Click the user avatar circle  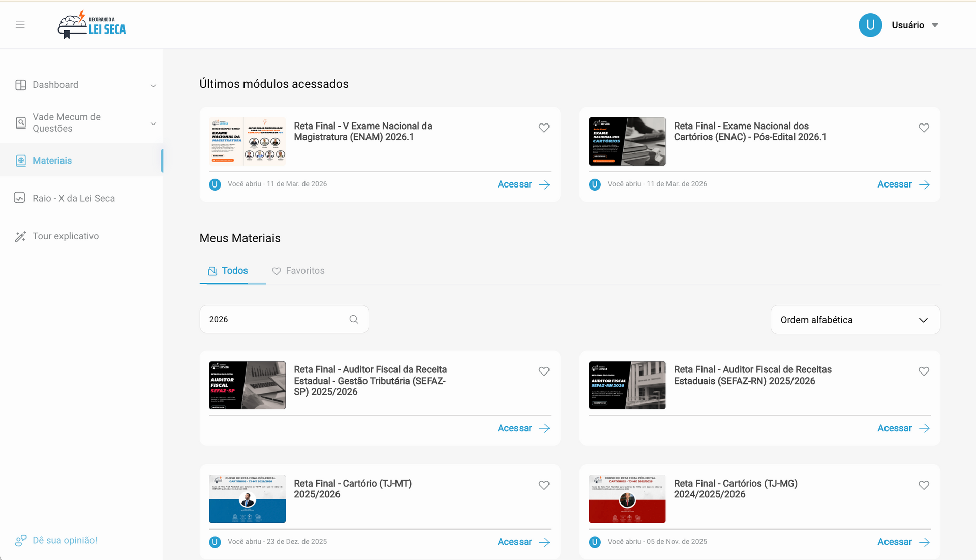[870, 25]
